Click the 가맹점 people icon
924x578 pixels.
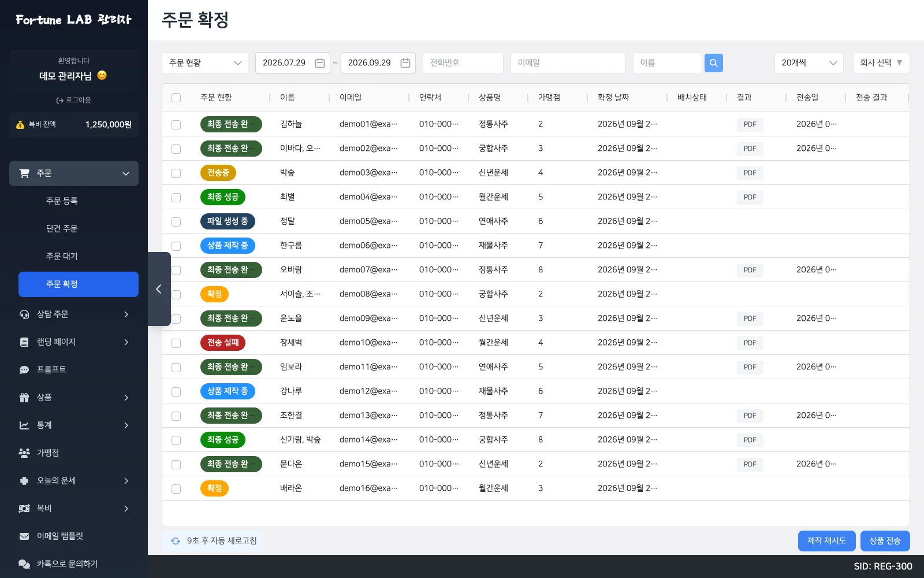24,453
